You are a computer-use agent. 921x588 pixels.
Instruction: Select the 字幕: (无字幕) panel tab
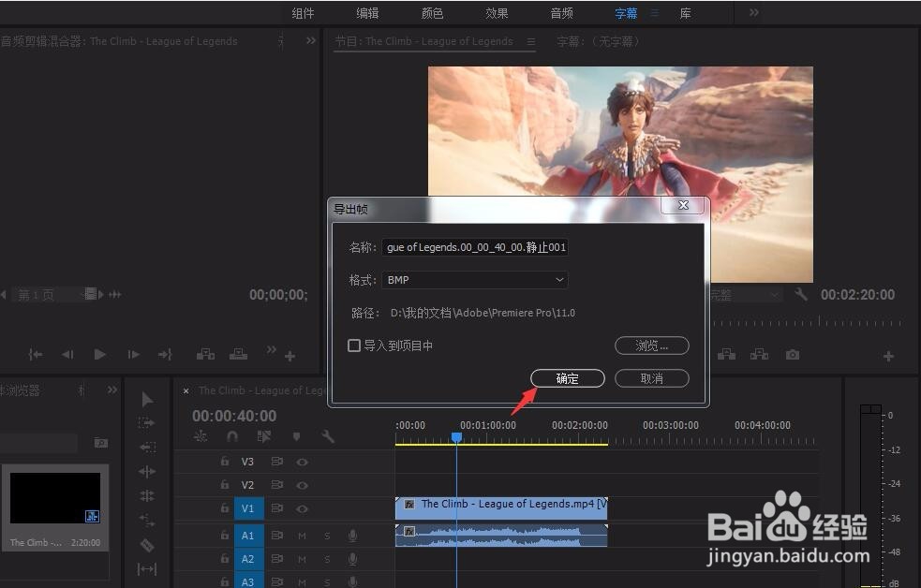point(598,41)
